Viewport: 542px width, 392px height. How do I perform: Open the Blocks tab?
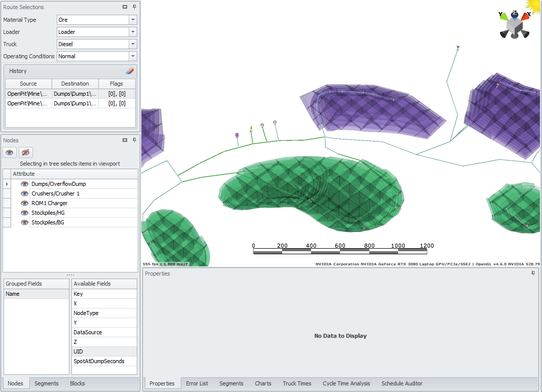click(78, 383)
